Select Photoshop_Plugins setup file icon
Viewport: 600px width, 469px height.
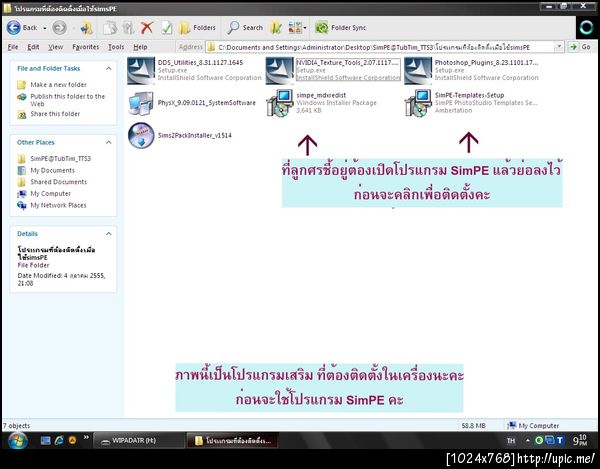[x=418, y=71]
